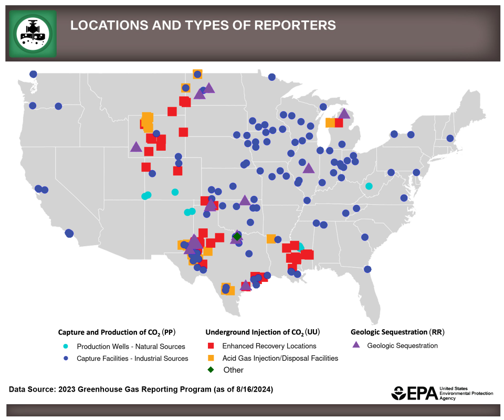Click the Geologic Sequestration legend label

[x=403, y=345]
